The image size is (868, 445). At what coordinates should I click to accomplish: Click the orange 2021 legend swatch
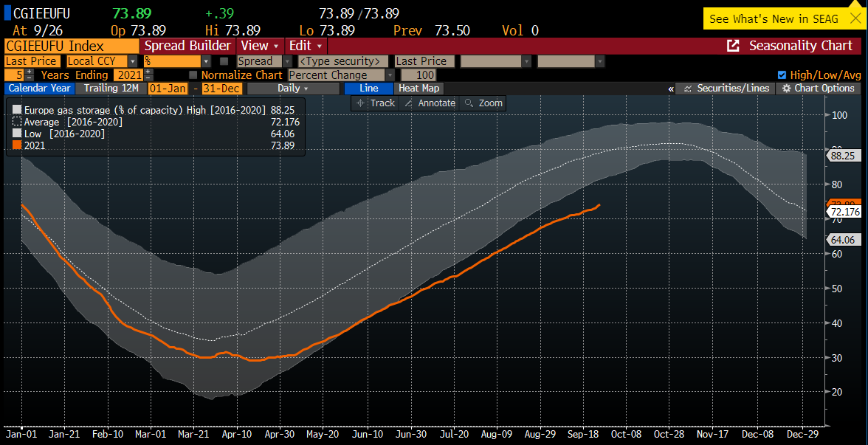coord(17,146)
